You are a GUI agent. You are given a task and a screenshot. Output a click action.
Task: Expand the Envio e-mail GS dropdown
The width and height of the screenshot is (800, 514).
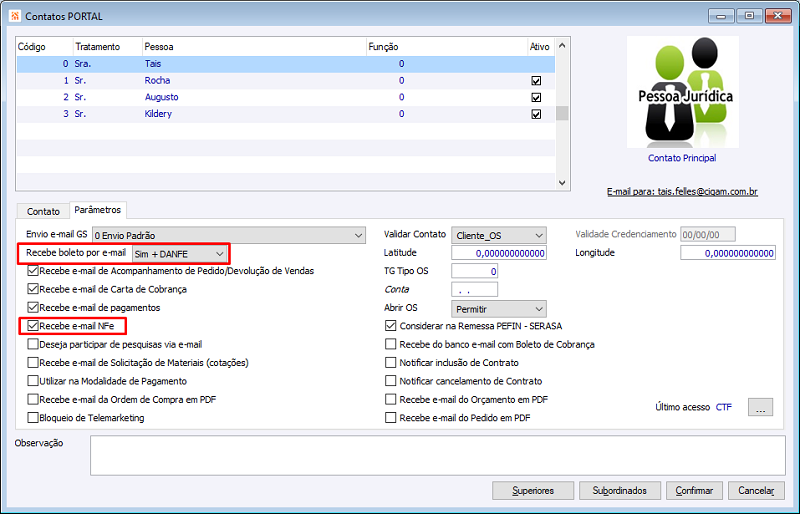(229, 235)
